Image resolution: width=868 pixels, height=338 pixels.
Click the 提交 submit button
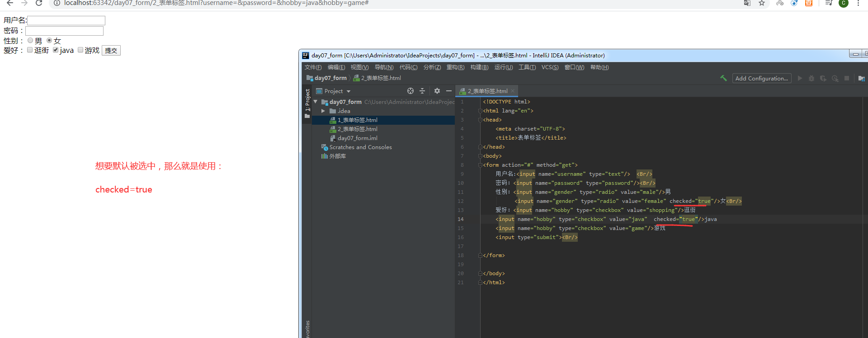111,51
